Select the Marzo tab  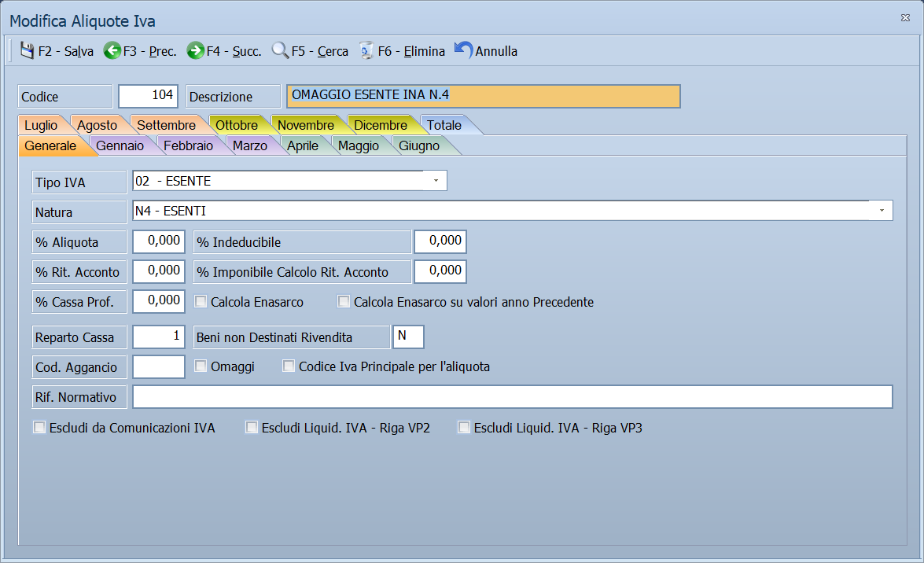[x=250, y=145]
